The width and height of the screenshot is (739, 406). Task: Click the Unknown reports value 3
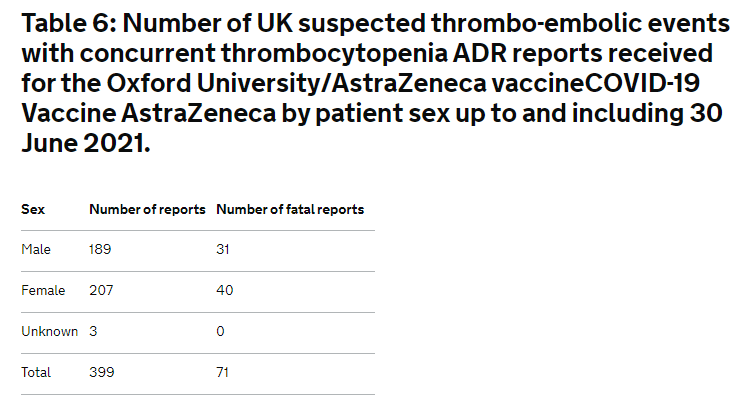[93, 331]
